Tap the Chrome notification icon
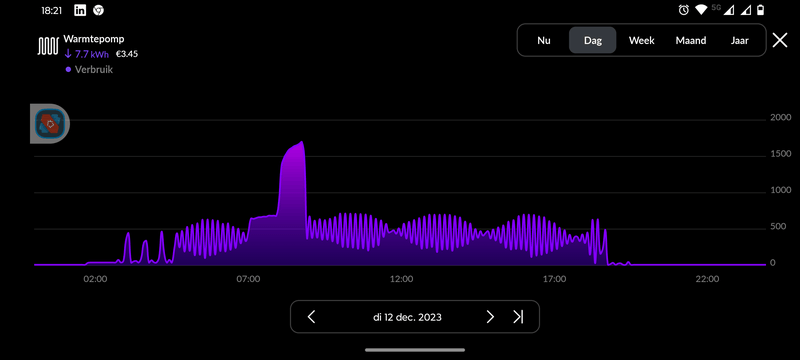 pyautogui.click(x=99, y=10)
